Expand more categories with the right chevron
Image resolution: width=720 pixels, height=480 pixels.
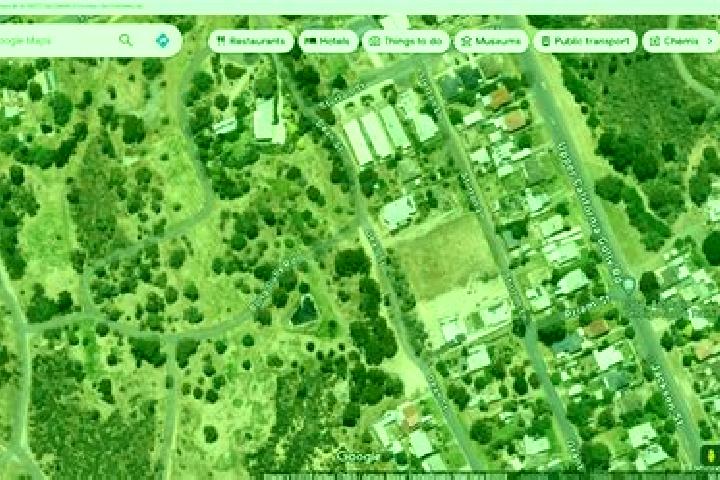710,41
